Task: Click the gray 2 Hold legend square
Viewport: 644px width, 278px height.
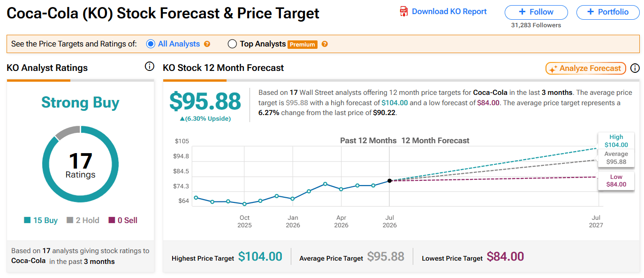Action: coord(70,220)
